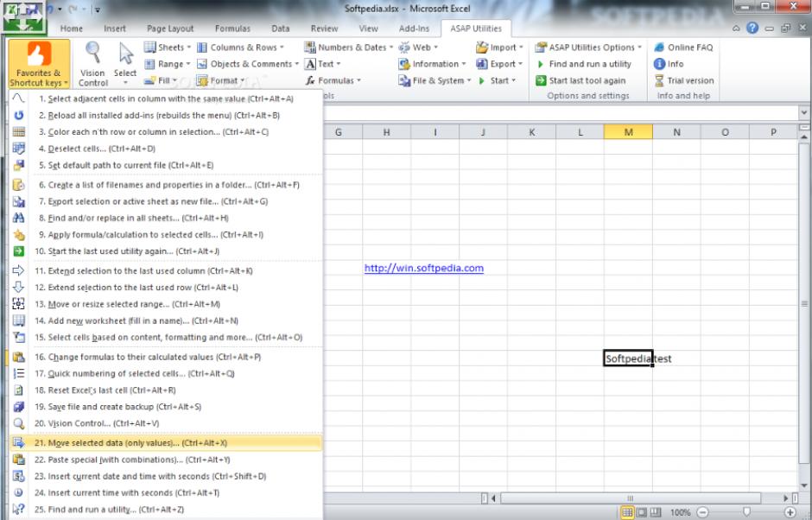Switch to the Insert ribbon tab

pyautogui.click(x=114, y=29)
